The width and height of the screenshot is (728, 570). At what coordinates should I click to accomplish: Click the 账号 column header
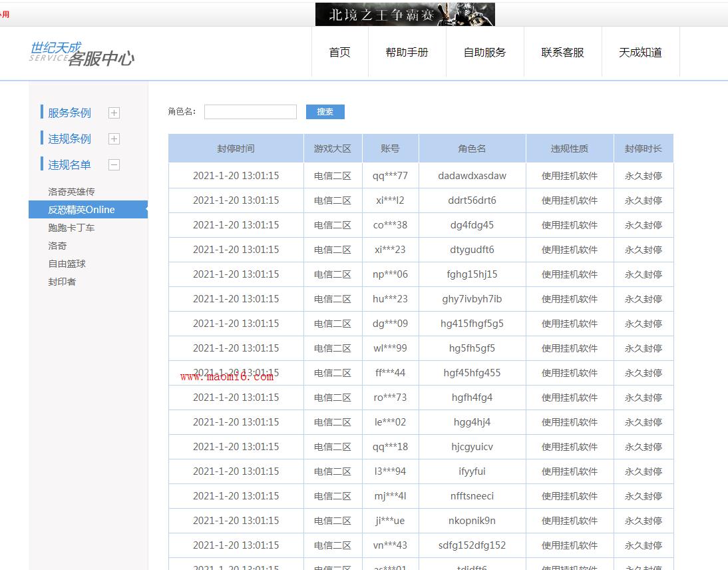pos(390,148)
